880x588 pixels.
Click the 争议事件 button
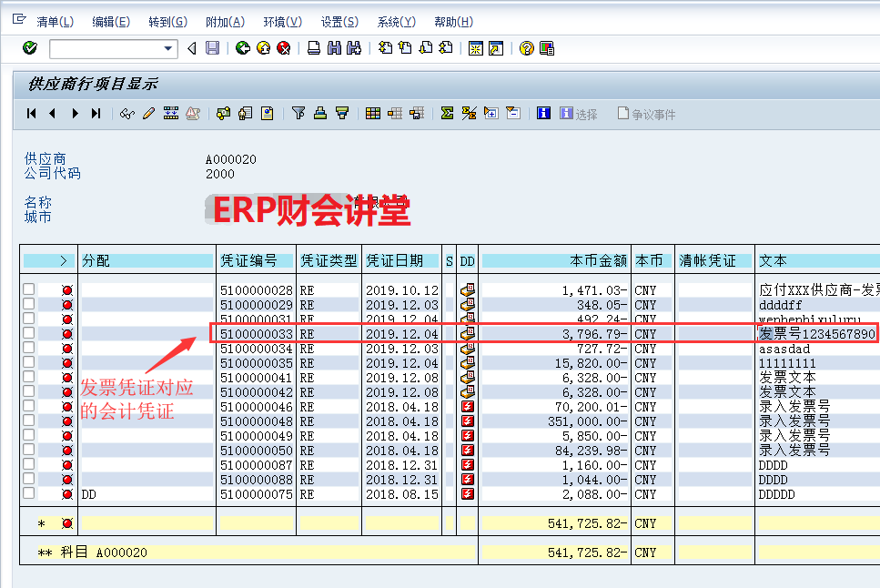click(x=647, y=114)
